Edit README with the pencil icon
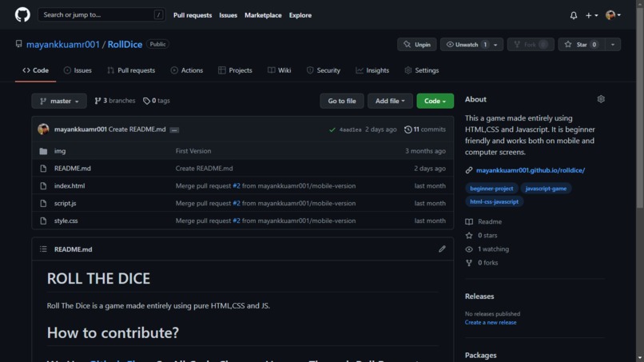The height and width of the screenshot is (362, 644). click(442, 249)
